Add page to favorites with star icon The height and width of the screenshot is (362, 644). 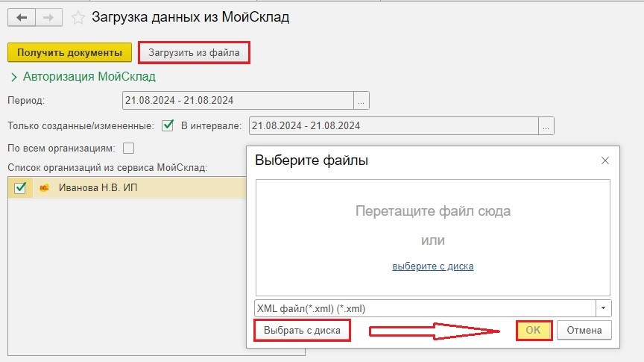78,16
